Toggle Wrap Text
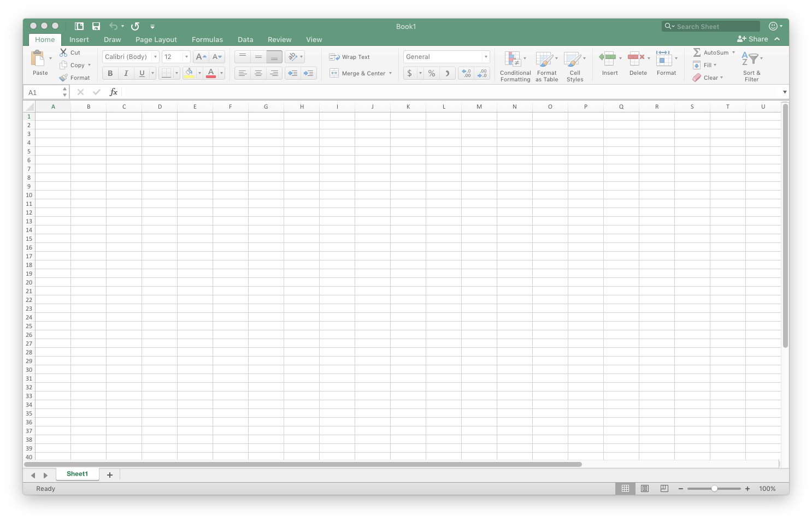 [350, 57]
